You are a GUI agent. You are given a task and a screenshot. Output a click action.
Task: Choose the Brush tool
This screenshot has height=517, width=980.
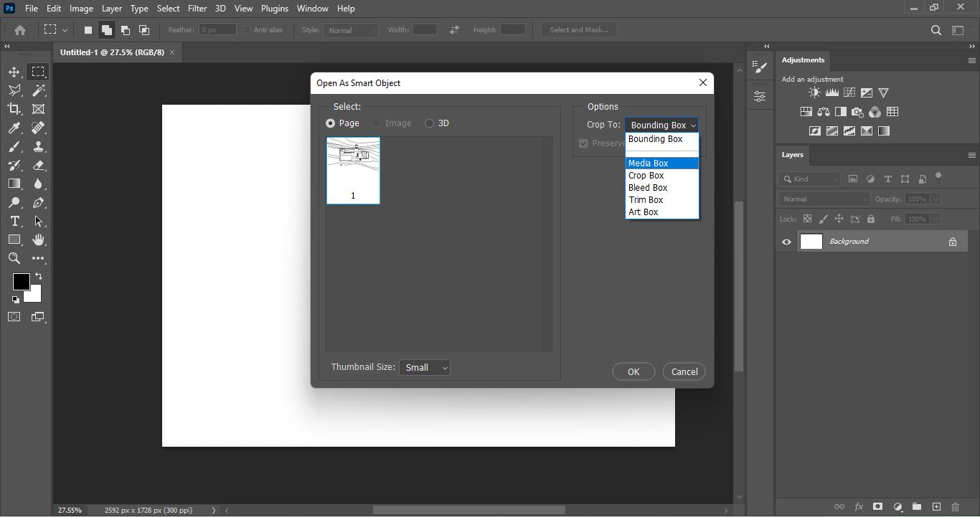(x=14, y=146)
